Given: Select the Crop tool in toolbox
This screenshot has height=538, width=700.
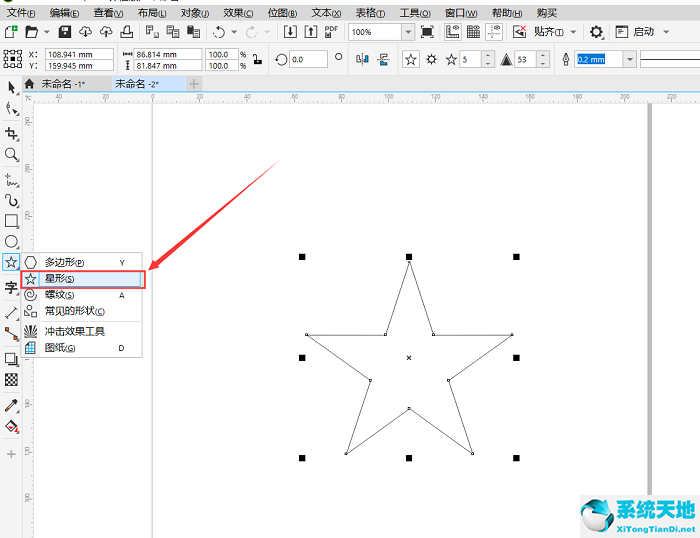Looking at the screenshot, I should tap(11, 133).
